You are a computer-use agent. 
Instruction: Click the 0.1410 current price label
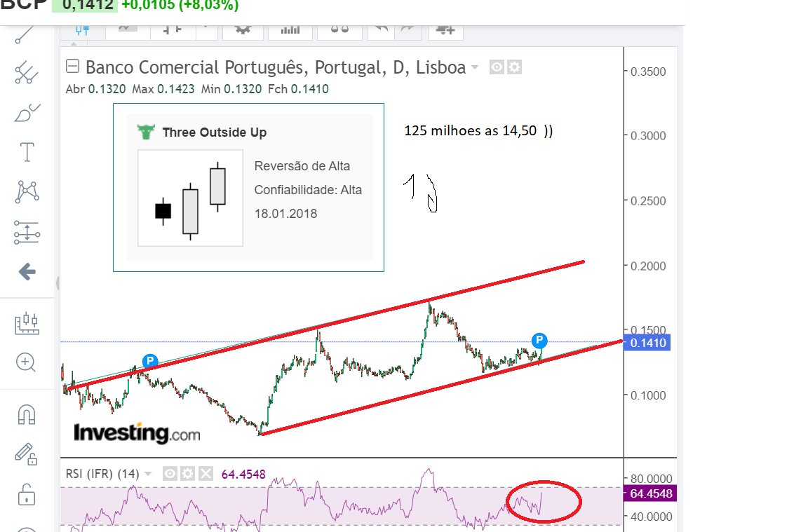(647, 343)
